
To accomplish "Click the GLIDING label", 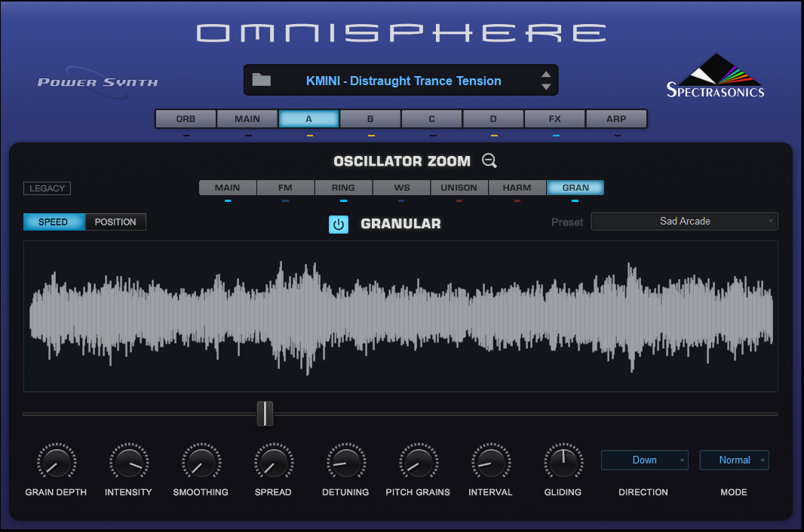I will (x=563, y=492).
